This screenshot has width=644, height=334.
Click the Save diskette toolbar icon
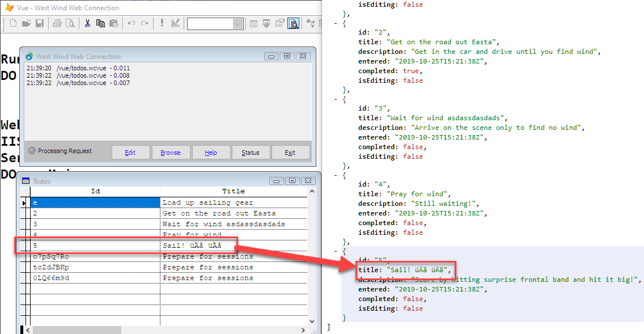click(x=40, y=23)
